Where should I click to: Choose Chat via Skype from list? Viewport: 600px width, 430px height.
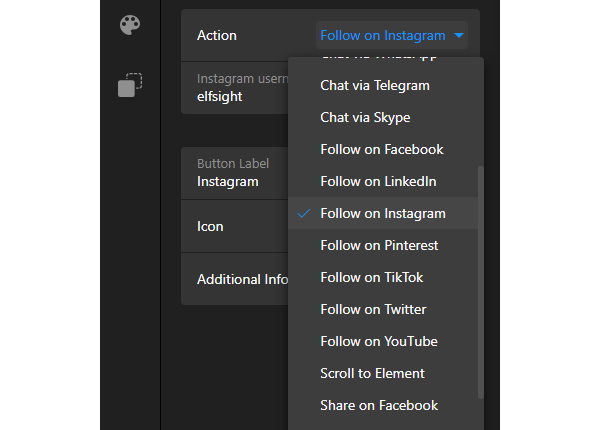click(365, 117)
